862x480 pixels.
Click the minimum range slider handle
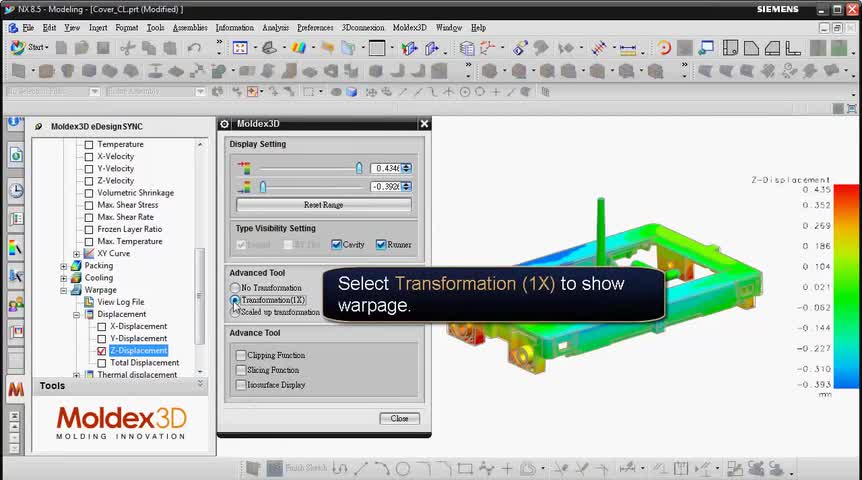(x=263, y=187)
